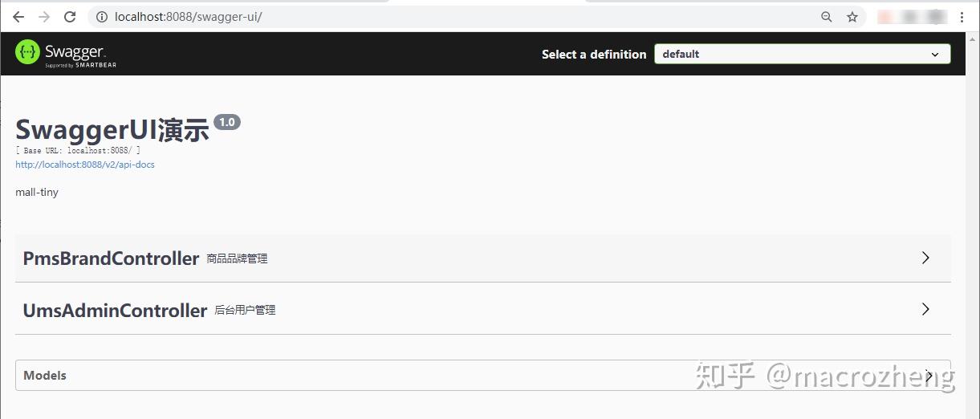The height and width of the screenshot is (419, 980).
Task: Open the site information icon
Action: 102,17
